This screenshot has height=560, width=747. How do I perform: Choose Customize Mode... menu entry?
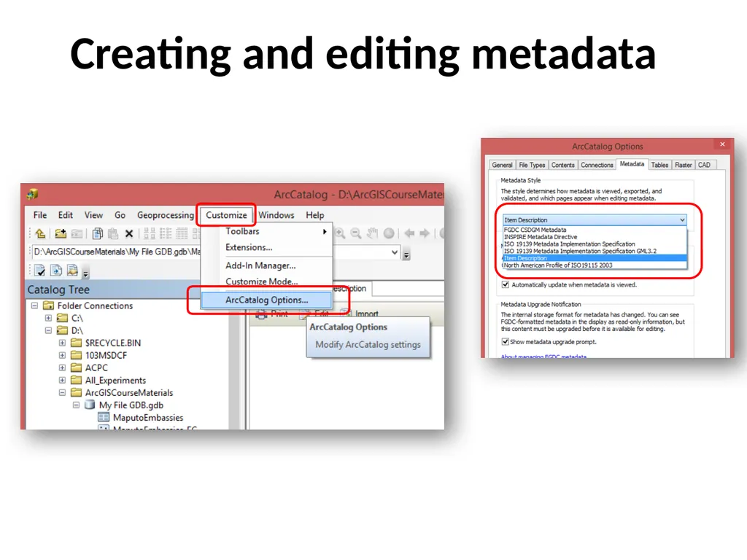[x=266, y=281]
